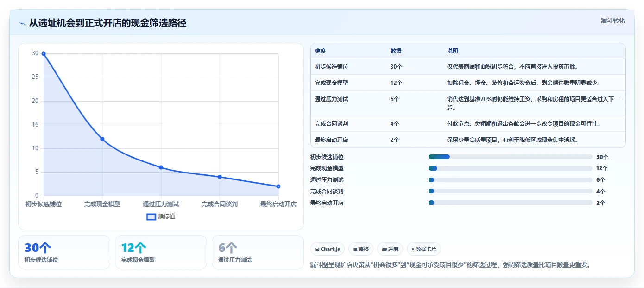644x288 pixels.
Task: Click the 30个 value right of the progress bar
Action: click(x=602, y=157)
